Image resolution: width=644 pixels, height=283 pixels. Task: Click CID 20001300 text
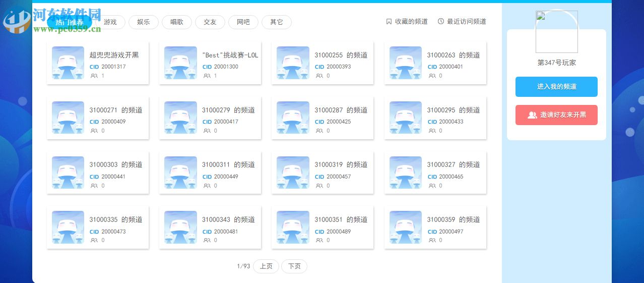(220, 67)
